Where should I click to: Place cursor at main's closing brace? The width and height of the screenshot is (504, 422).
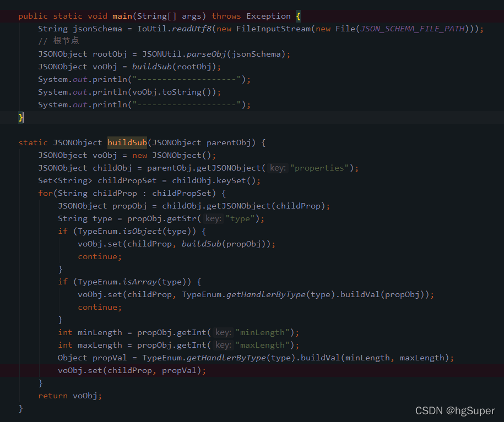tap(20, 118)
